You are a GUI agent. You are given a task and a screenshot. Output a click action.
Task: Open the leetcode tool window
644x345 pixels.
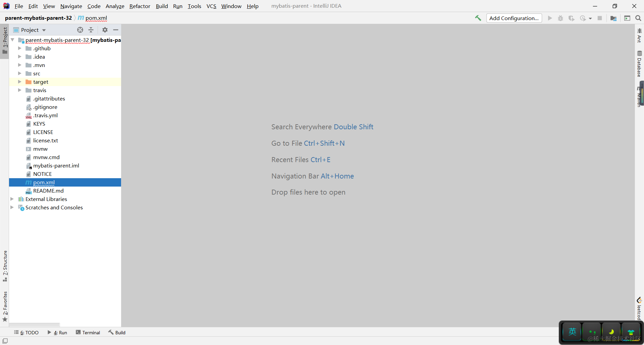click(x=639, y=308)
